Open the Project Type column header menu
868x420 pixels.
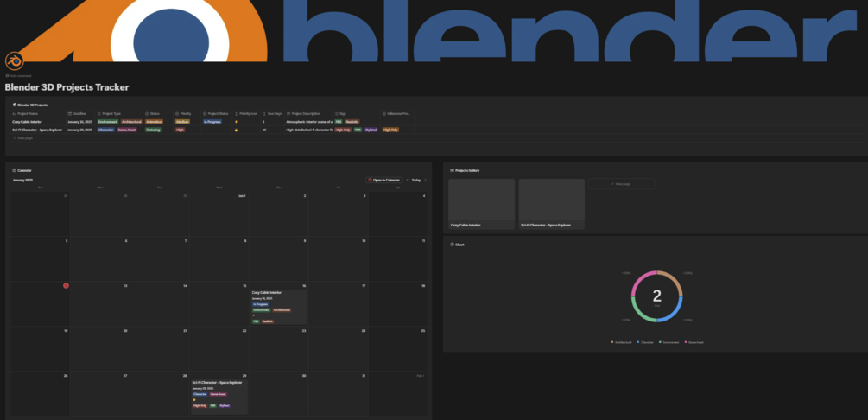click(x=119, y=113)
